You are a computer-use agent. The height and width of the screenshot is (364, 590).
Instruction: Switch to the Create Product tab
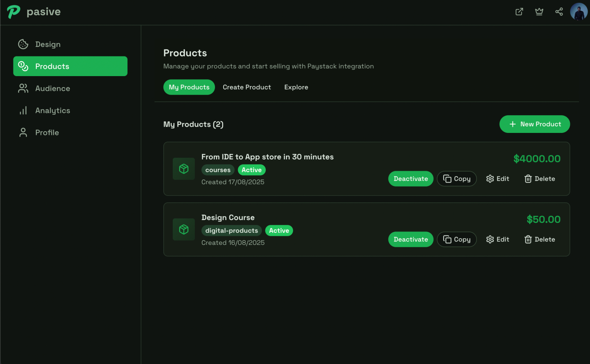(247, 87)
